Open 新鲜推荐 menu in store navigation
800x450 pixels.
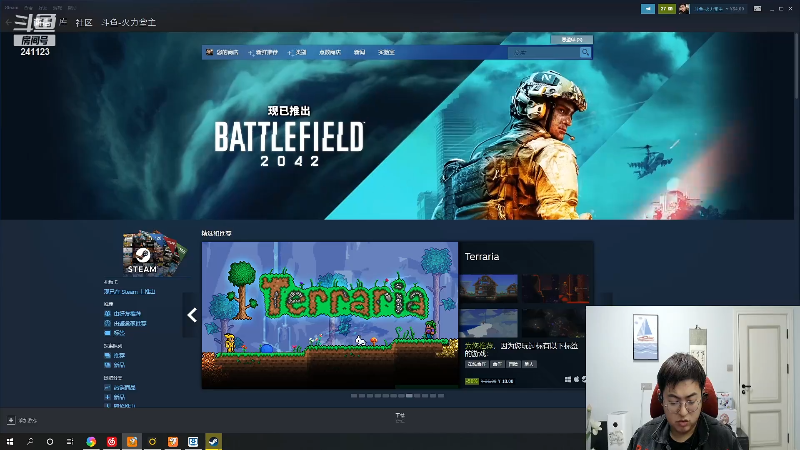[x=266, y=53]
